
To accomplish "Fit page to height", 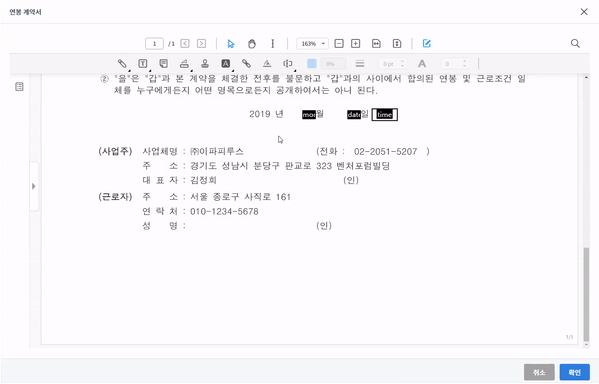I will [397, 44].
